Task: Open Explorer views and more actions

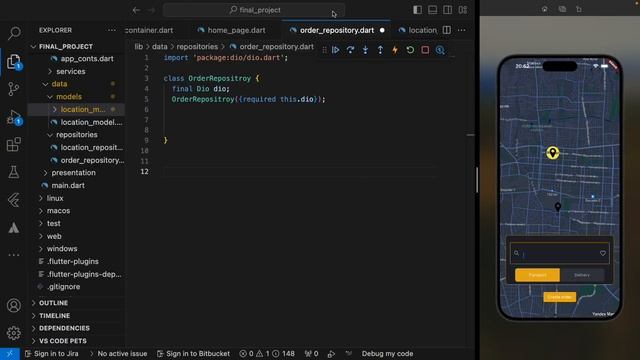Action: pos(111,30)
